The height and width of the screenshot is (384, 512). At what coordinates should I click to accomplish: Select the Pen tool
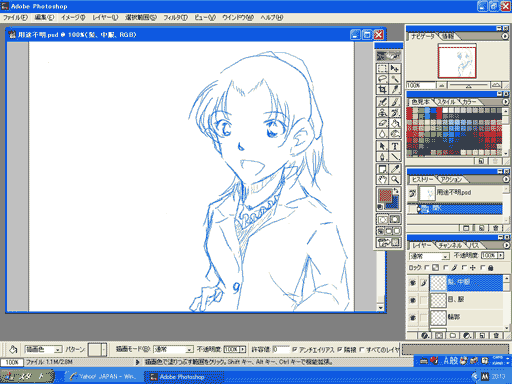coord(382,157)
